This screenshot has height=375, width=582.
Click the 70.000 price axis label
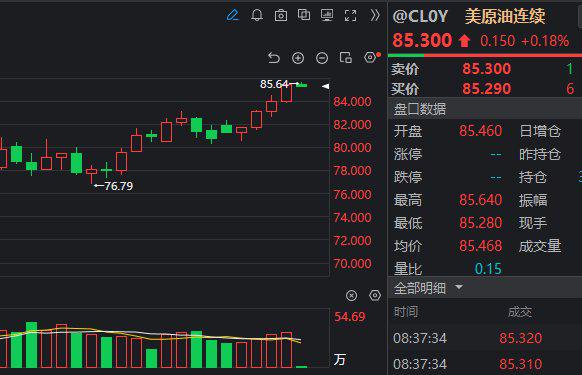pyautogui.click(x=352, y=264)
